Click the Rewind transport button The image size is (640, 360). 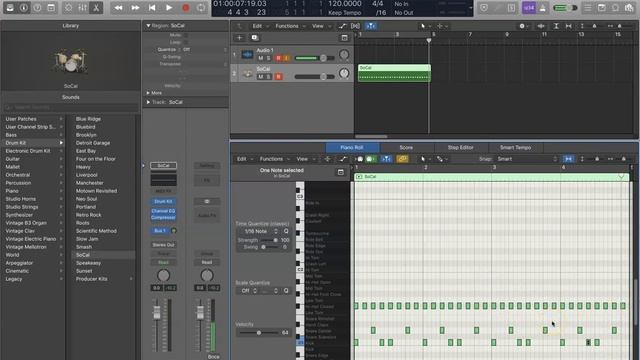tap(118, 8)
